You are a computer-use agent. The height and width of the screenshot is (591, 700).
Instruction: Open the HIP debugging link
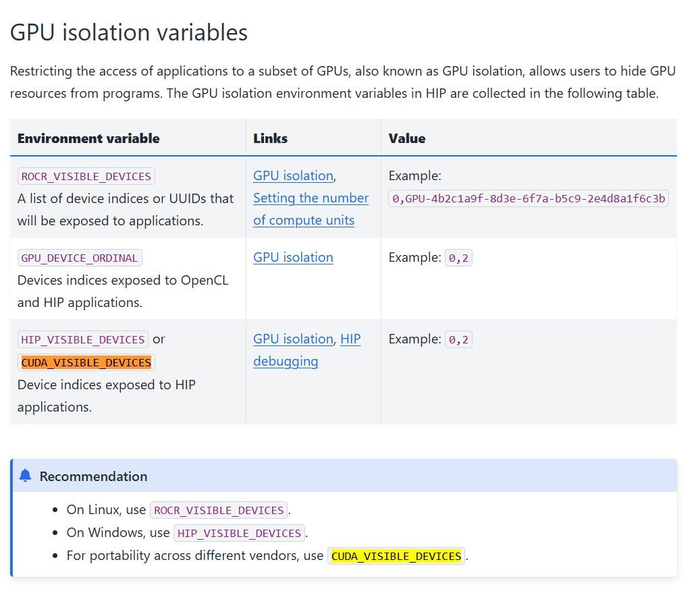306,350
